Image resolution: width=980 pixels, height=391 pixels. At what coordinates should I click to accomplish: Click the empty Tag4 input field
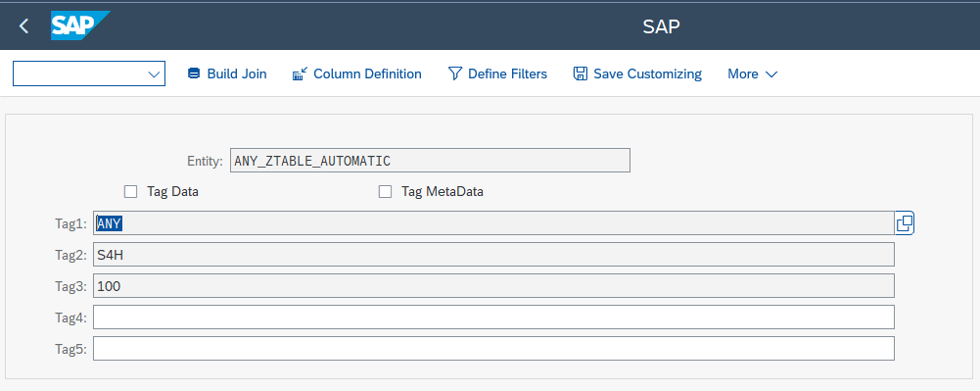coord(493,317)
